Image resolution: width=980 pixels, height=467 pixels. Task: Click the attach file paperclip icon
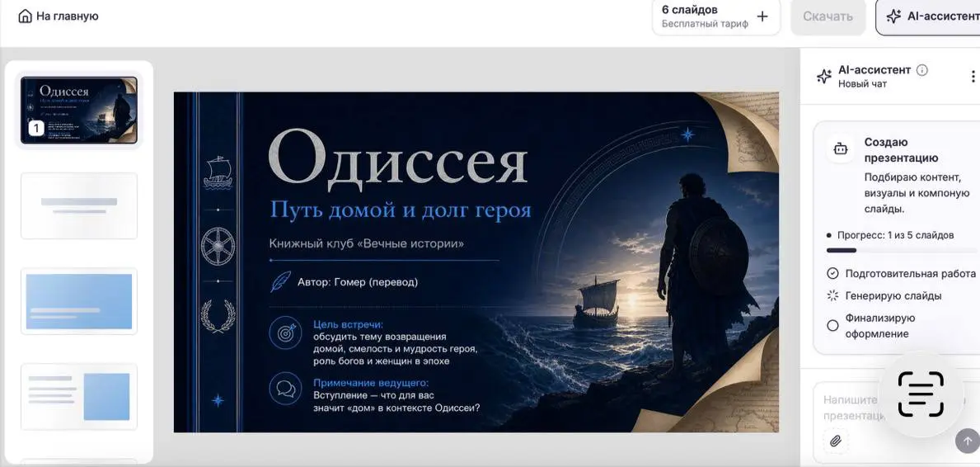pos(836,441)
